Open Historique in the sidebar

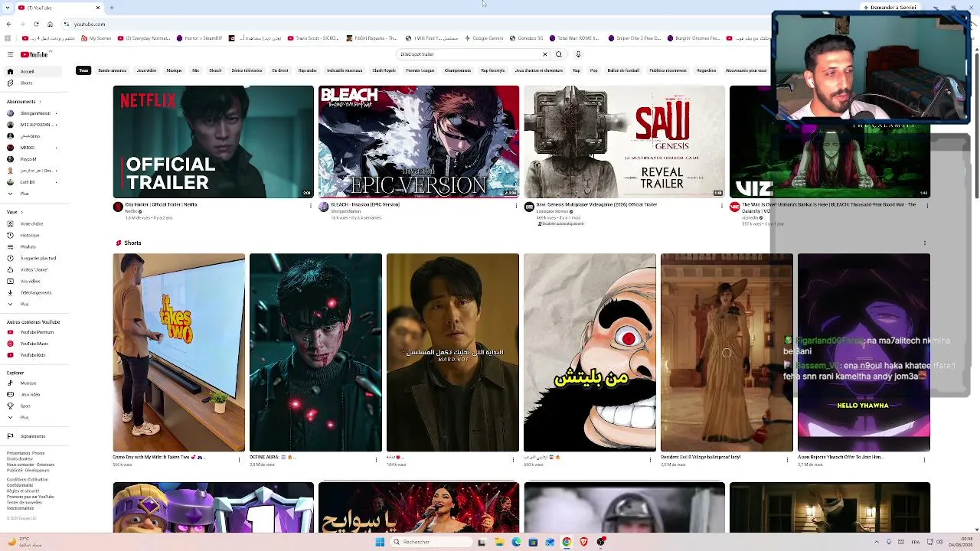pyautogui.click(x=35, y=235)
